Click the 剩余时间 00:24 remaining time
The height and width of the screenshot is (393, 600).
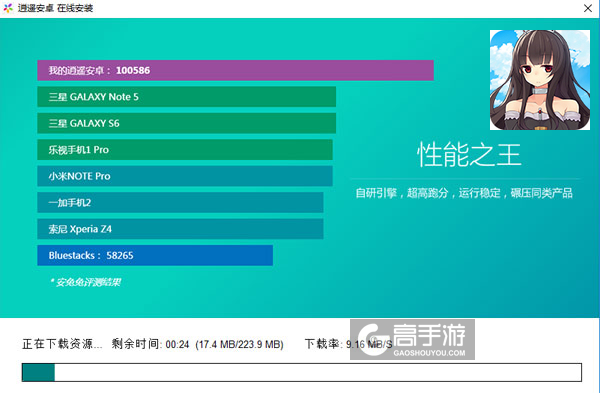pyautogui.click(x=150, y=344)
